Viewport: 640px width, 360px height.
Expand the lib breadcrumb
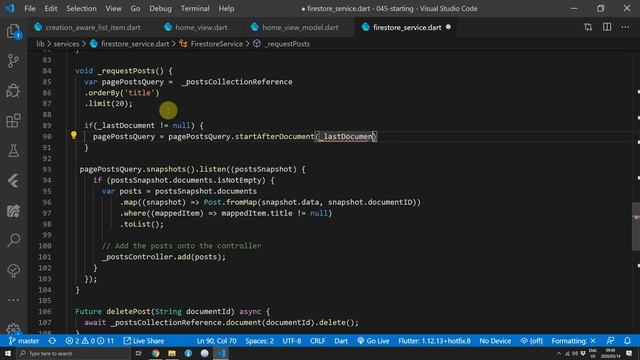[x=40, y=44]
